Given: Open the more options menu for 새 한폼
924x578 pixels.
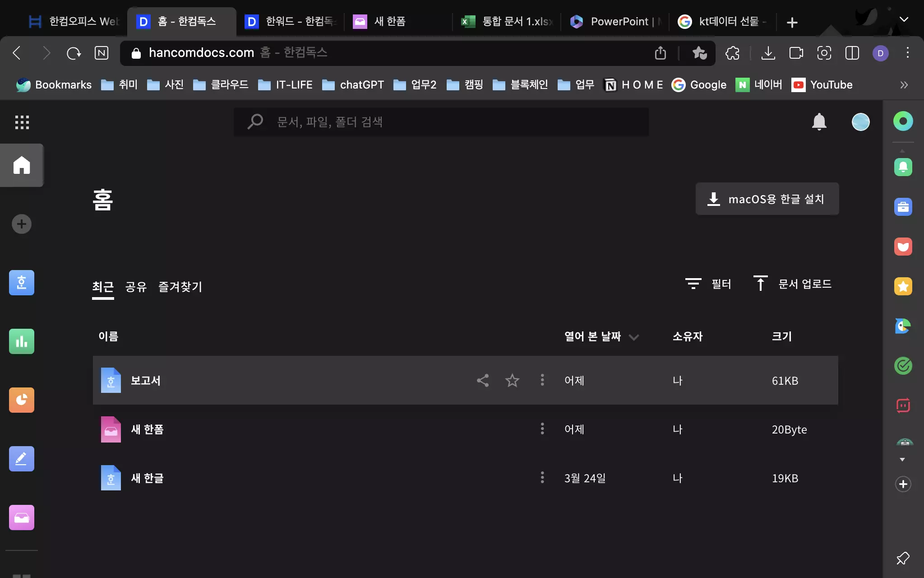Looking at the screenshot, I should pyautogui.click(x=542, y=429).
